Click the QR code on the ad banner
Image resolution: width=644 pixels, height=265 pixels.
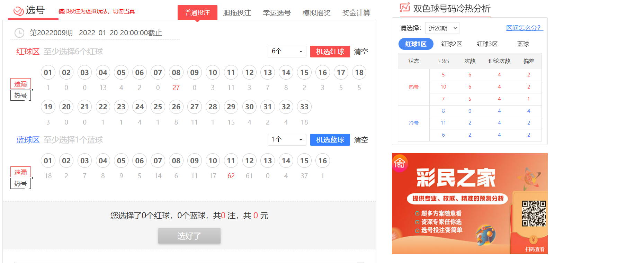coord(534,213)
